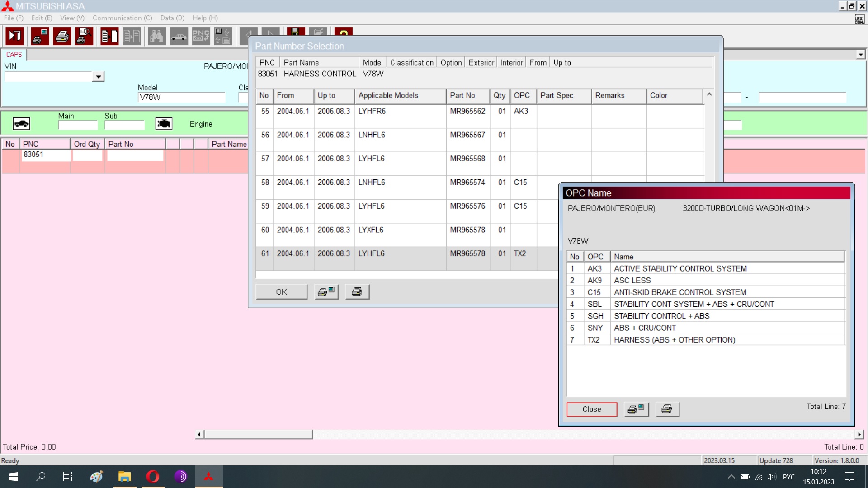The width and height of the screenshot is (868, 488).
Task: Click screen-print button next to OK
Action: click(x=326, y=292)
